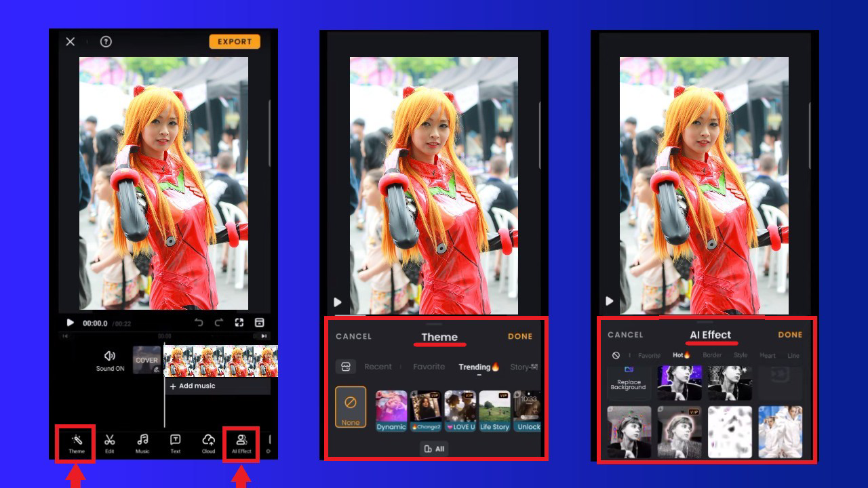Edit the COVER thumbnail
Screen dimensions: 868x488
(146, 361)
